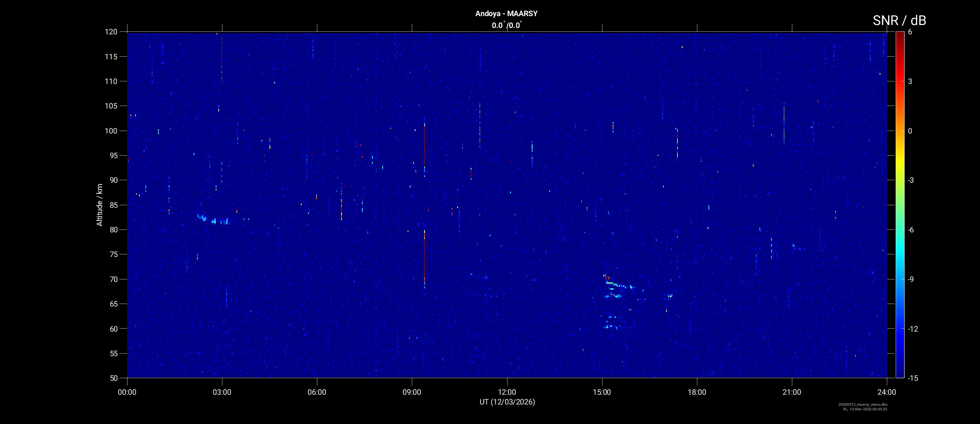Click the 6 dB colorbar tick label
Viewport: 980px width, 424px height.
(910, 32)
